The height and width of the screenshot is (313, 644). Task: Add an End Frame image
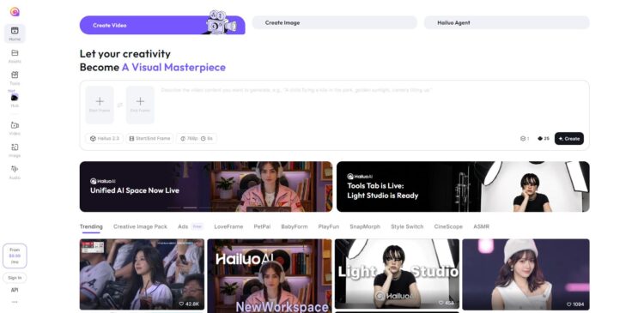pyautogui.click(x=140, y=105)
